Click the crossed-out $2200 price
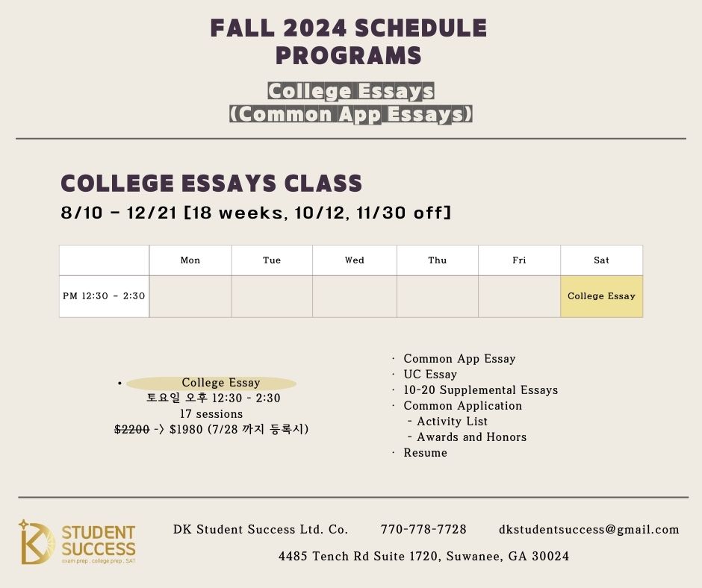Viewport: 702px width, 588px height. coord(131,429)
